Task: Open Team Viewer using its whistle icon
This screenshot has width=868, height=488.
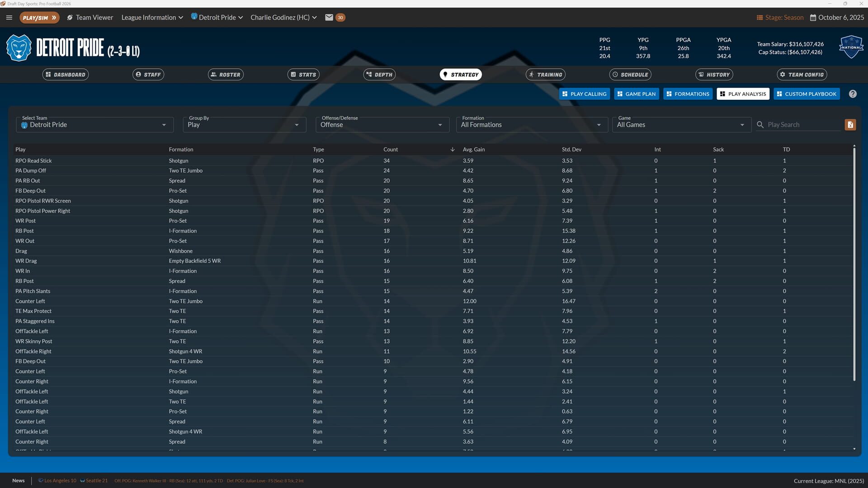Action: click(70, 17)
